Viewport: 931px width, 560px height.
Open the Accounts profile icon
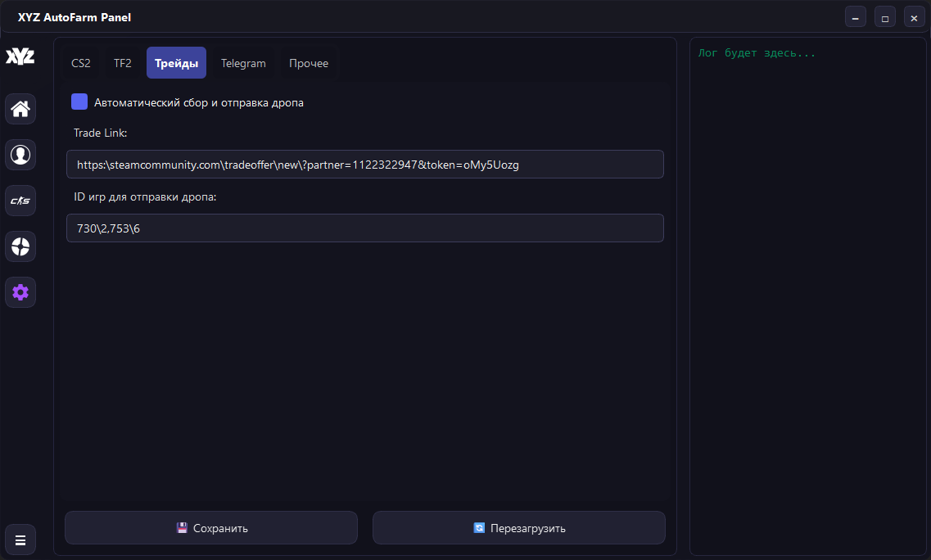(x=20, y=155)
